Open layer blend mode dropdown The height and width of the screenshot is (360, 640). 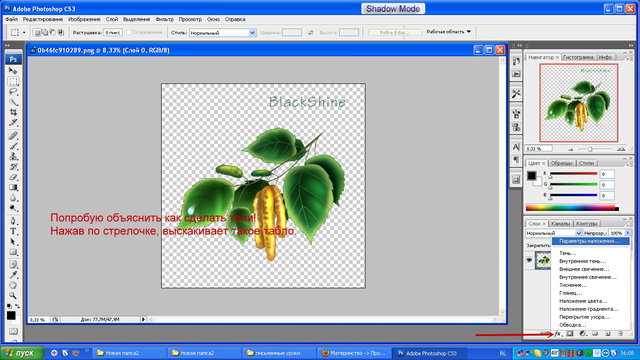pyautogui.click(x=553, y=233)
